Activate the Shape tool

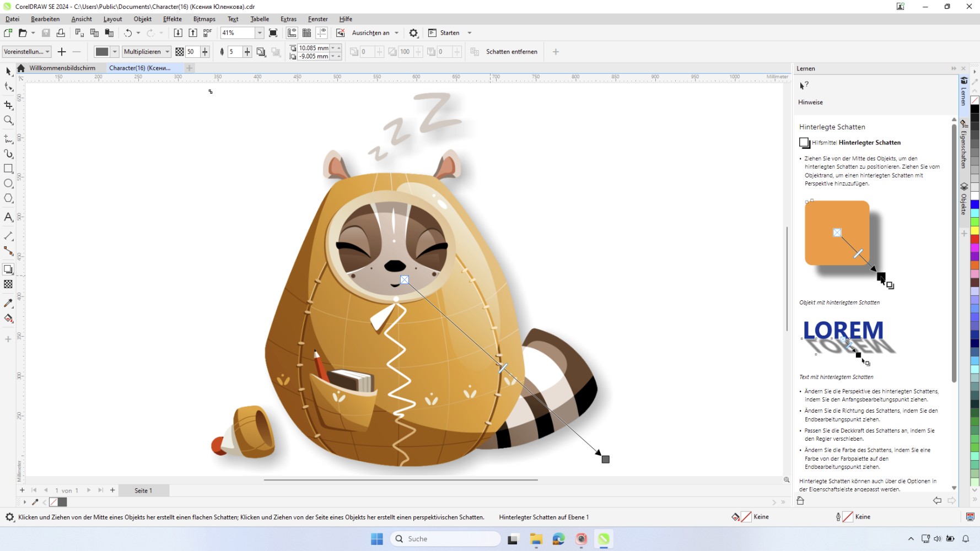click(8, 87)
